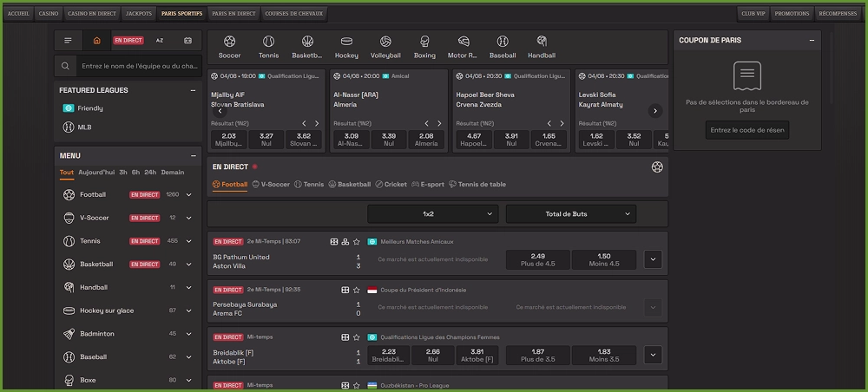
Task: Expand more markets for BG Pathum United match
Action: (x=653, y=259)
